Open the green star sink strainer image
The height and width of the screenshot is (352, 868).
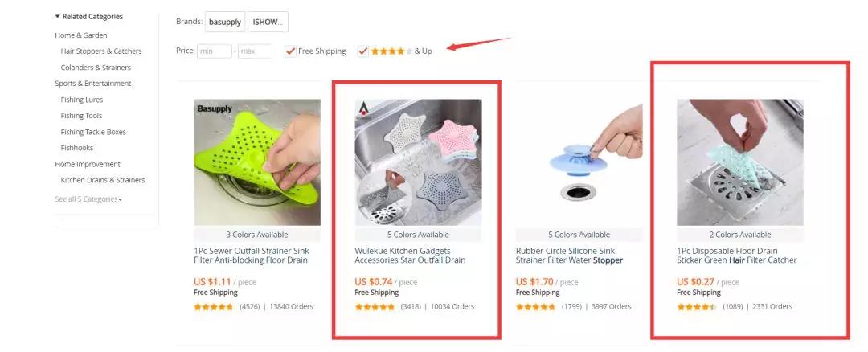tap(257, 162)
